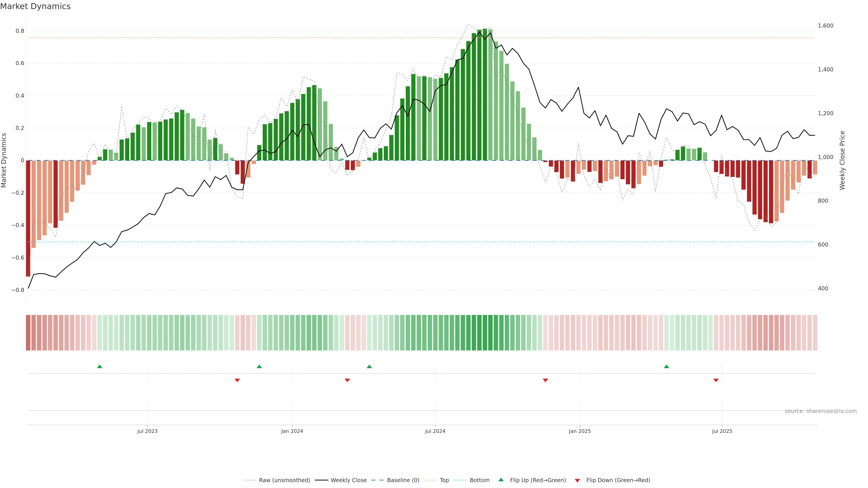Click green flip-up triangle before Jul 2023
The width and height of the screenshot is (868, 488).
[99, 366]
